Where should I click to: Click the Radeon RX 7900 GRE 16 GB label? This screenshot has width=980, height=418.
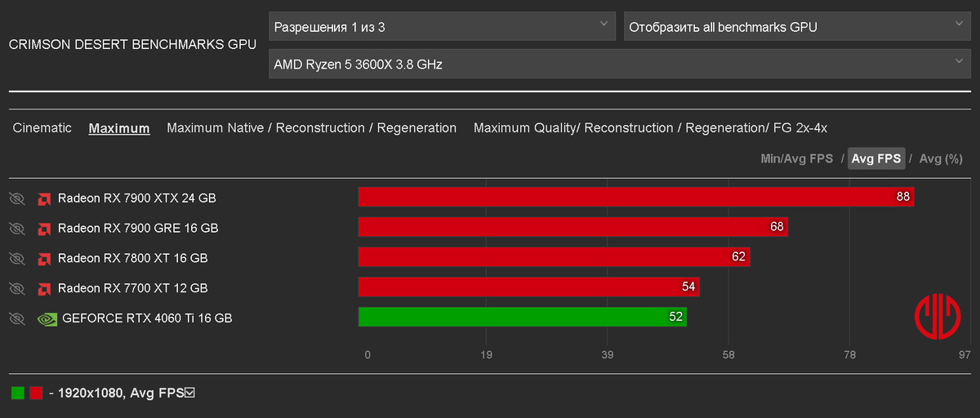pos(138,228)
